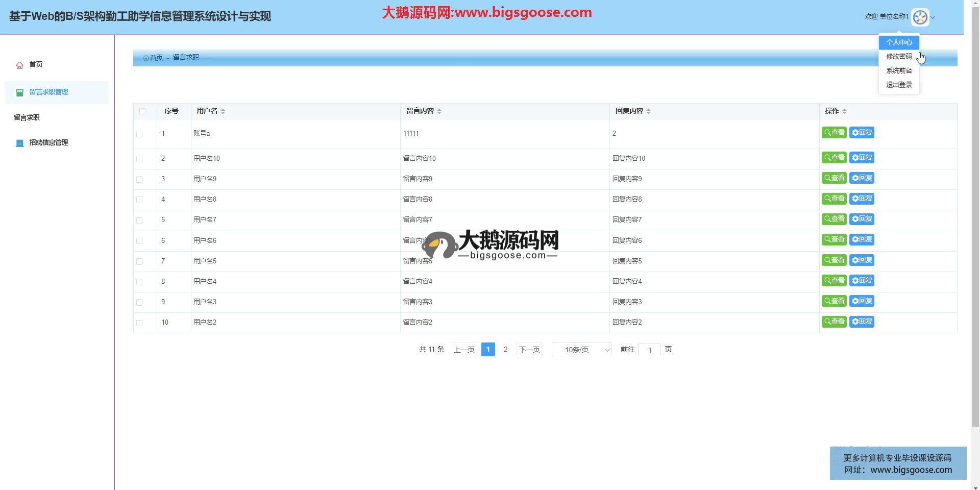Click the sort arrows beside 用户名 column
Screen dimensions: 980x490
point(223,111)
